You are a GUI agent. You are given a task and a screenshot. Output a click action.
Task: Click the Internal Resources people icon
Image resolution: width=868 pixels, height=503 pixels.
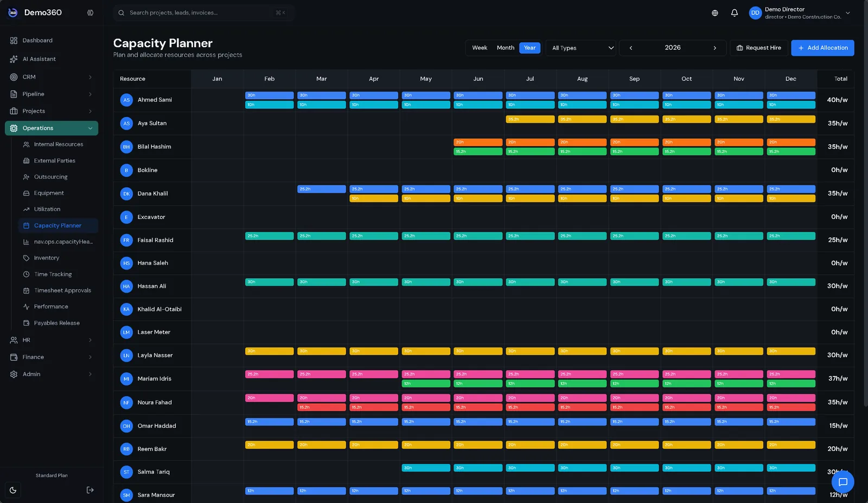(26, 145)
